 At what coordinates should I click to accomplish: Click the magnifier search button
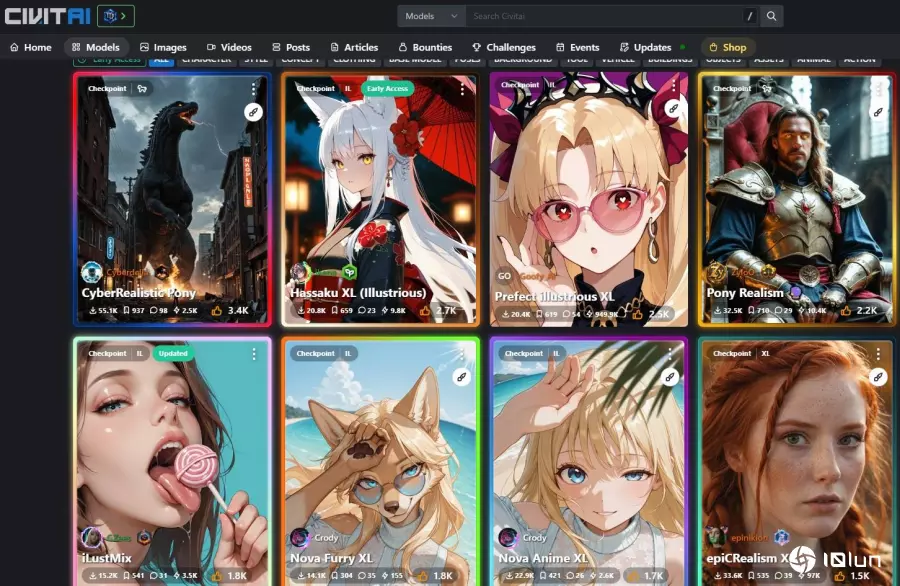pos(771,16)
